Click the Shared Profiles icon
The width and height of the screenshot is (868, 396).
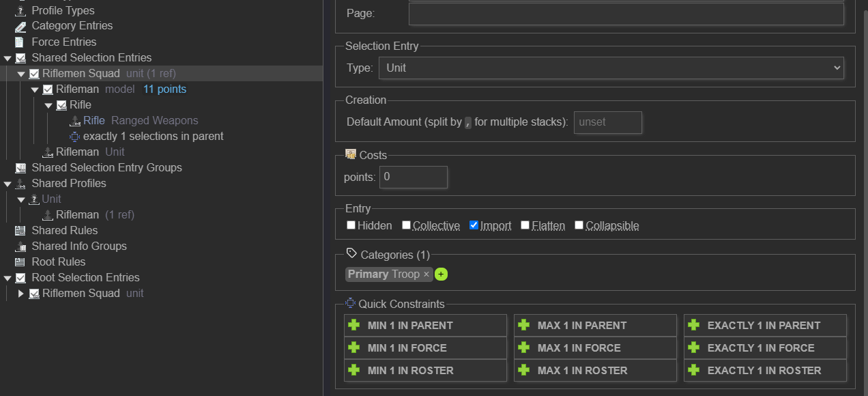point(20,184)
